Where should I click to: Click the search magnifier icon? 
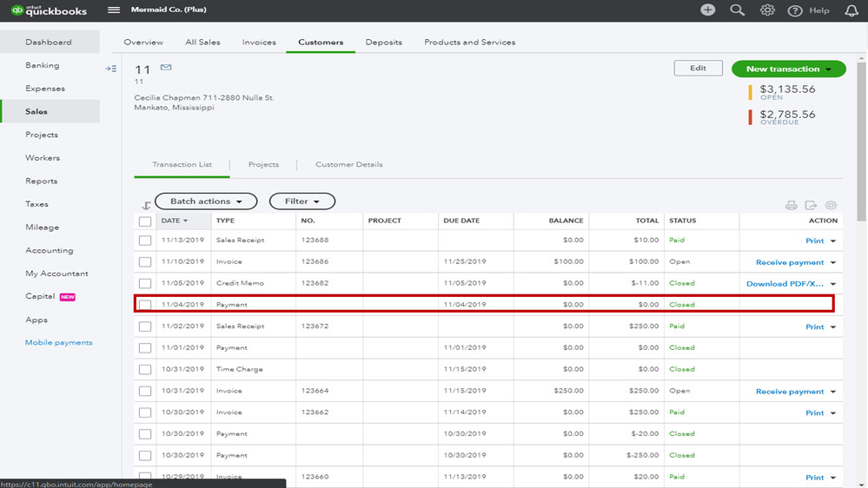(x=738, y=10)
